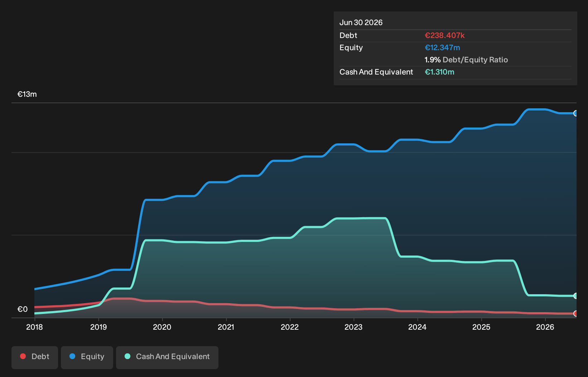This screenshot has height=377, width=588.
Task: Click the red Debt legend dot
Action: click(x=23, y=356)
